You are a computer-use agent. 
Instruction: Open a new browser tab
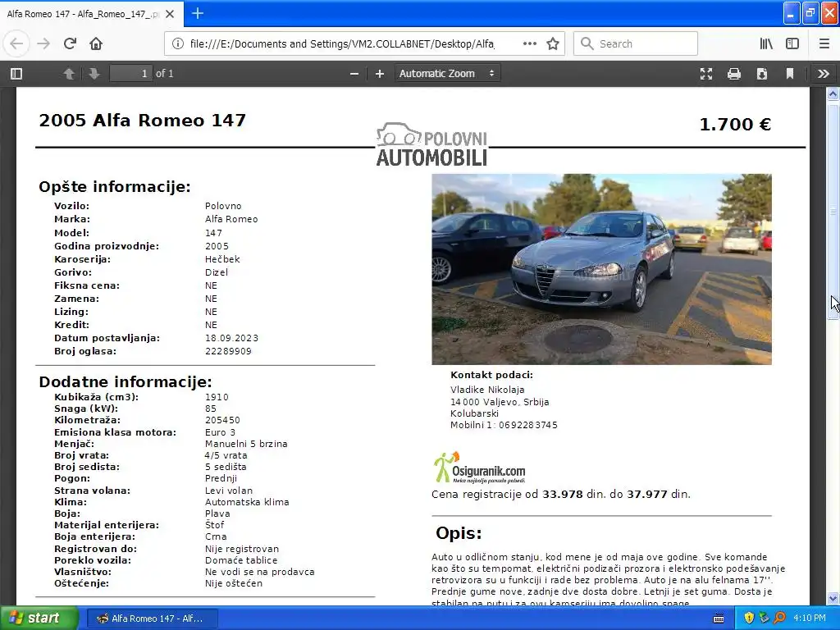[198, 13]
